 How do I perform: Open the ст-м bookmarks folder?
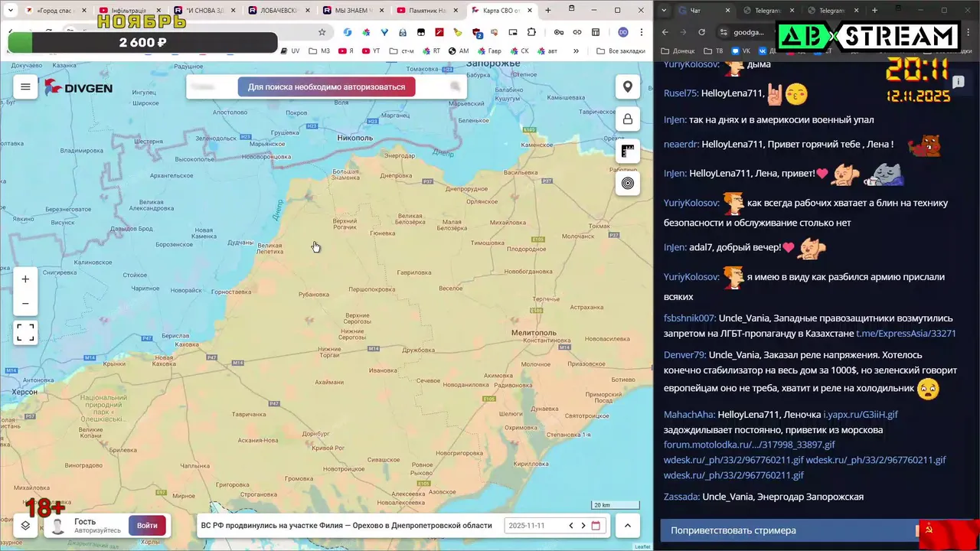[401, 51]
